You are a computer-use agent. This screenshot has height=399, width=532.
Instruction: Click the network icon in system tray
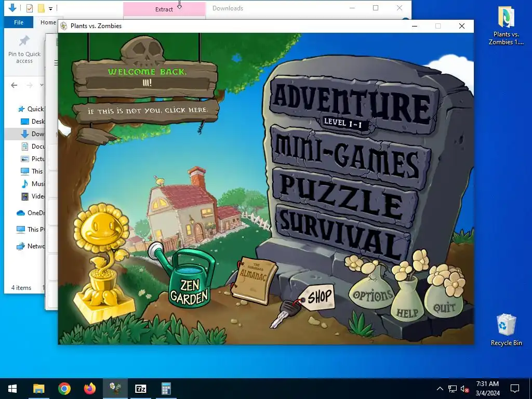coord(453,389)
